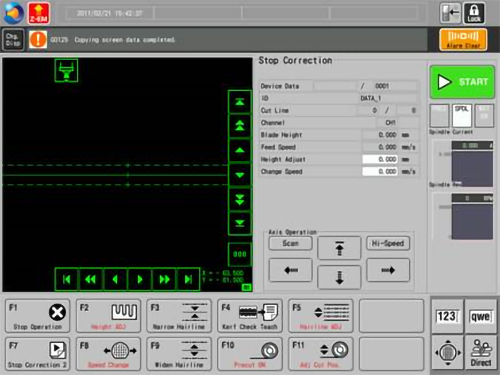Select the tab left of SPDL
Screen dimensions: 500x375
coord(439,116)
